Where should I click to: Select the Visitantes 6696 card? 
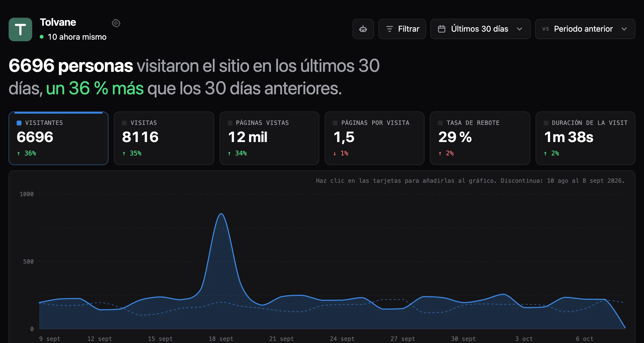pos(58,138)
